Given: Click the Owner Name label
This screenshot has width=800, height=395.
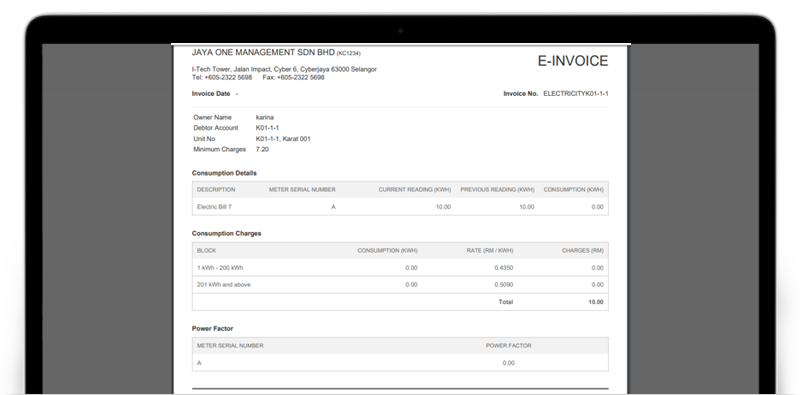Looking at the screenshot, I should coord(212,117).
